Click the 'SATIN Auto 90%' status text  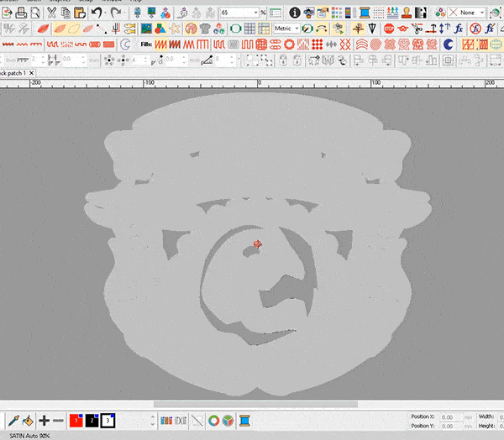[29, 436]
